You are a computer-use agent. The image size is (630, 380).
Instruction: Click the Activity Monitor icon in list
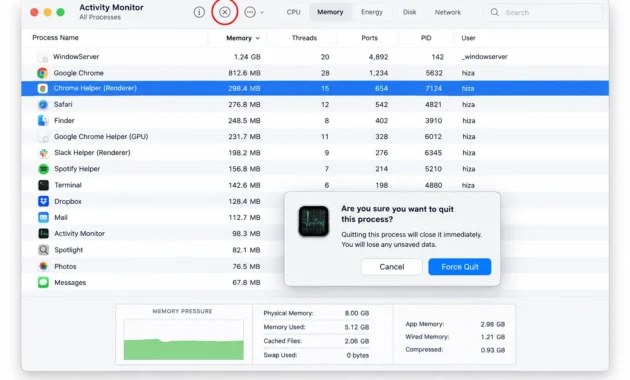43,233
